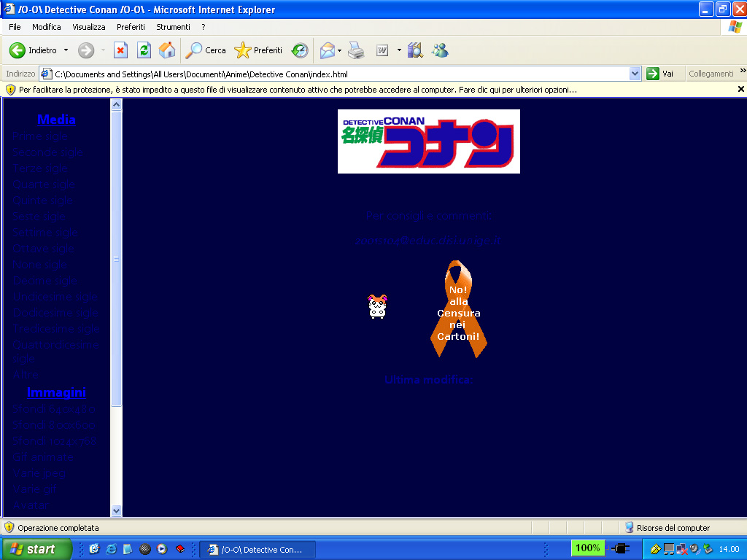The image size is (747, 560).
Task: Click the information bar shield icon
Action: click(x=10, y=90)
